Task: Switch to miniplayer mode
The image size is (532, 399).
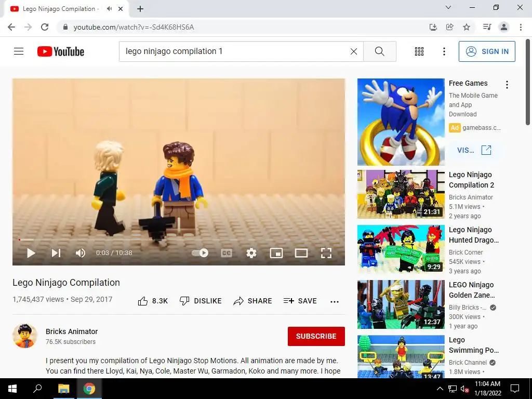Action: tap(276, 253)
